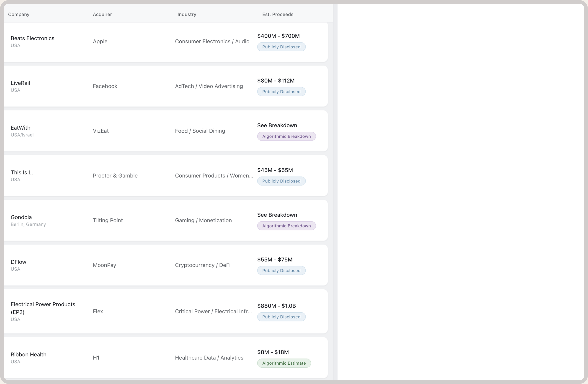588x384 pixels.
Task: Click the Algorithmic Breakdown badge on Gondola
Action: pos(286,226)
